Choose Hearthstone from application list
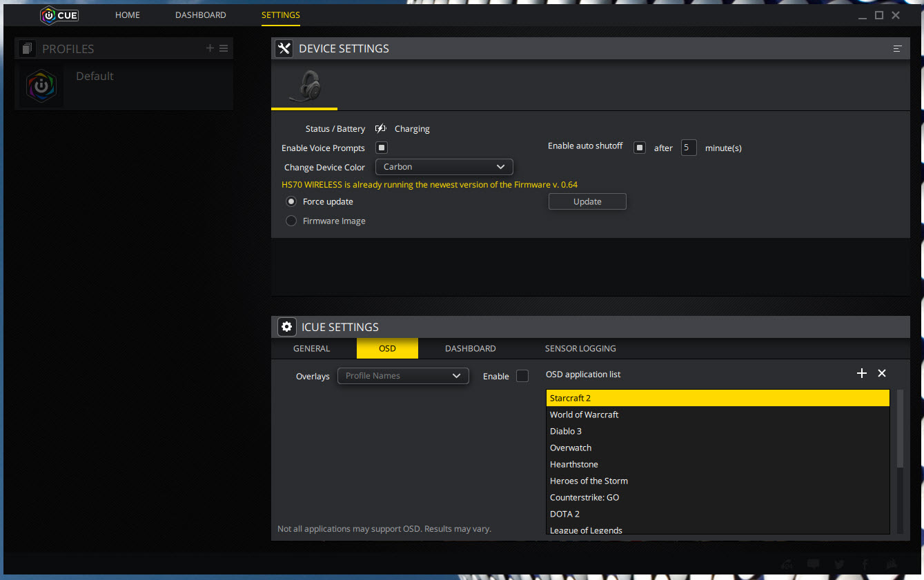 pyautogui.click(x=718, y=464)
